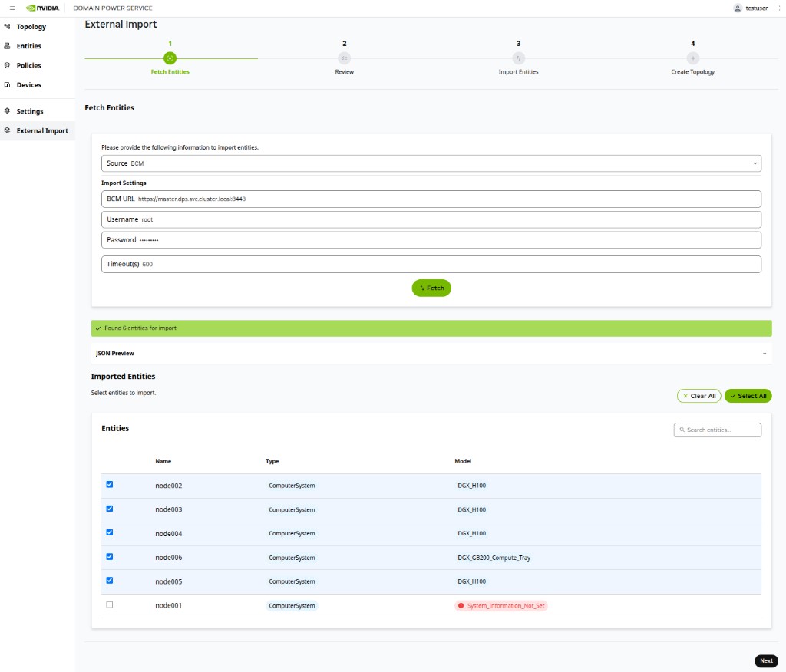Select the Review step circle
The width and height of the screenshot is (786, 672).
tap(345, 58)
